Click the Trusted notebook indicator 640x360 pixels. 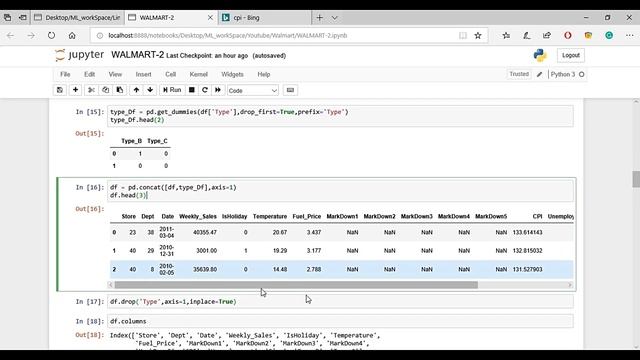click(519, 74)
